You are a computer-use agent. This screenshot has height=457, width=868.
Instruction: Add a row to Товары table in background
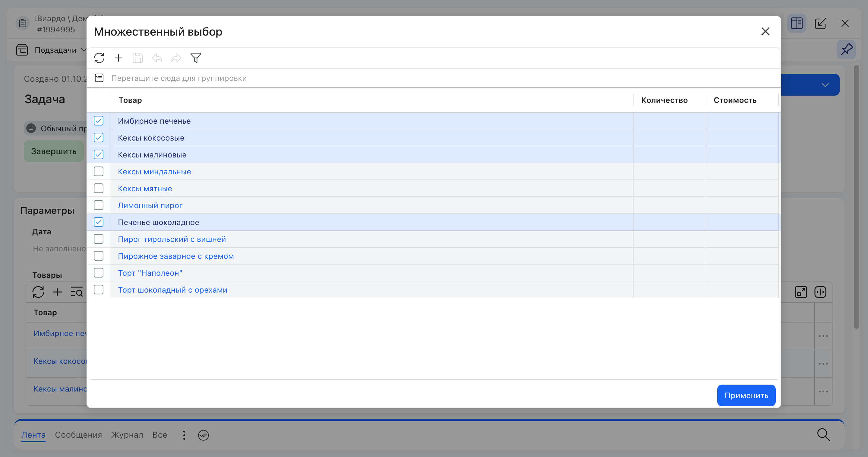(58, 292)
